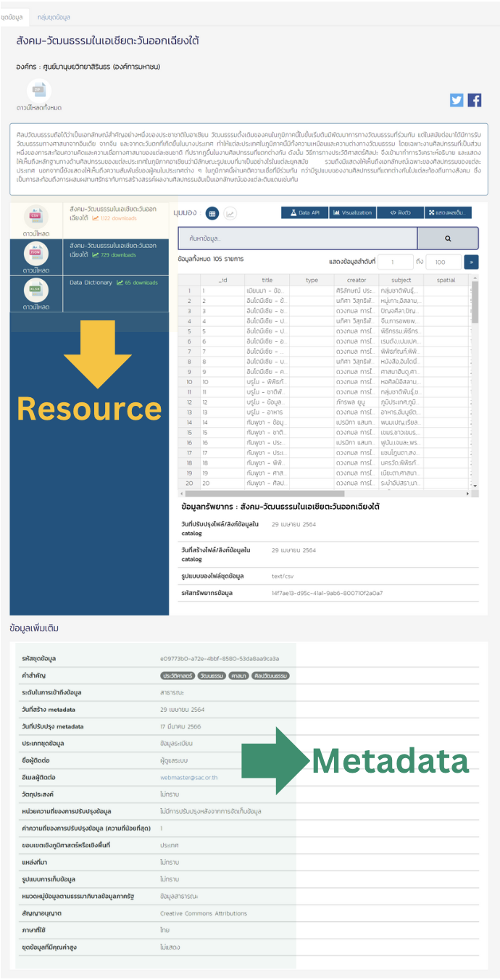This screenshot has height=980, width=500.
Task: Click the starting row number field
Action: click(x=396, y=262)
